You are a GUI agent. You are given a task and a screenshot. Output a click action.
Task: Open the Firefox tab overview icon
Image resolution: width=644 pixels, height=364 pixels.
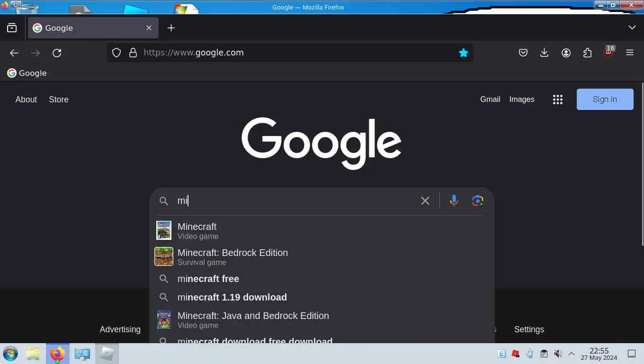(x=12, y=28)
